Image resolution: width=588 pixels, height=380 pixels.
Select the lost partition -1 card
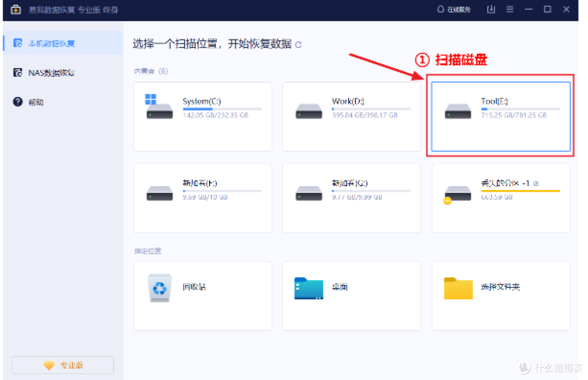[501, 198]
